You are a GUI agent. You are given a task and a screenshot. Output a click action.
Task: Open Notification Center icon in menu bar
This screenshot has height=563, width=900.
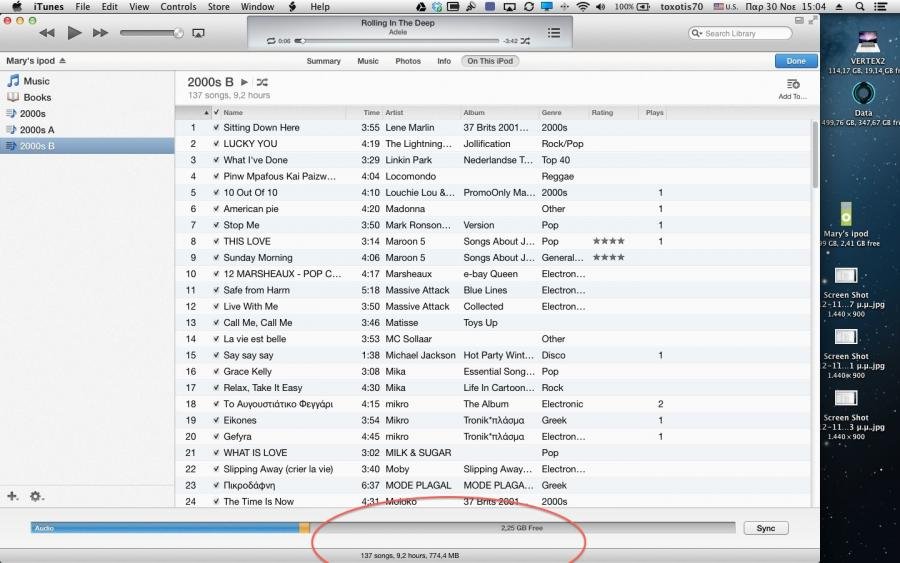(879, 7)
